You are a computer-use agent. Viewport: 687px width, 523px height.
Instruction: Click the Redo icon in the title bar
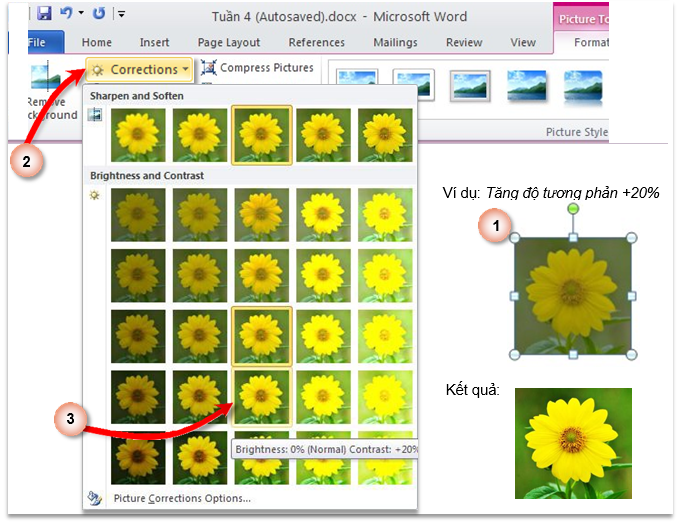98,14
